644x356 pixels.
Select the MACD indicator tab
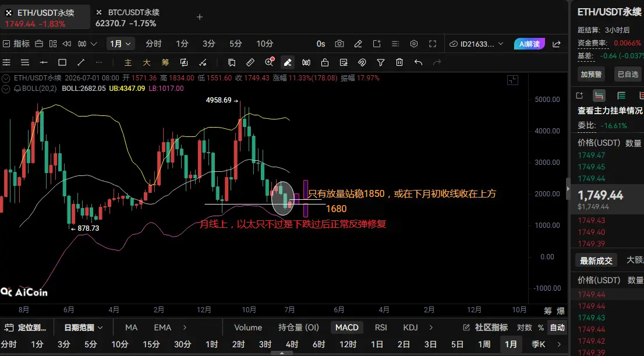pyautogui.click(x=346, y=327)
